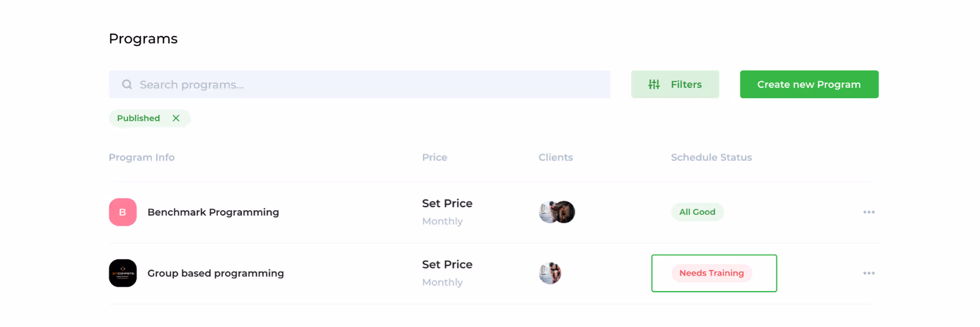Sort by Price column header
Screen dimensions: 980x327
click(x=434, y=158)
